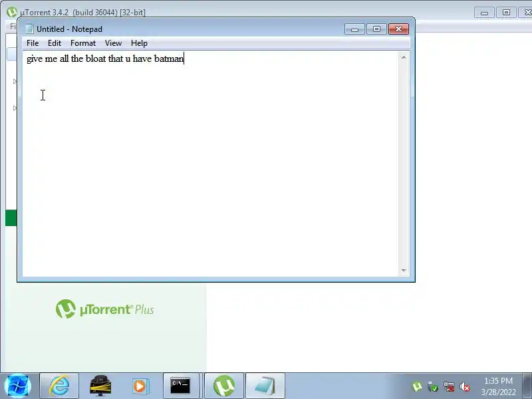
Task: Open Windows Media Player from the taskbar
Action: coord(140,386)
